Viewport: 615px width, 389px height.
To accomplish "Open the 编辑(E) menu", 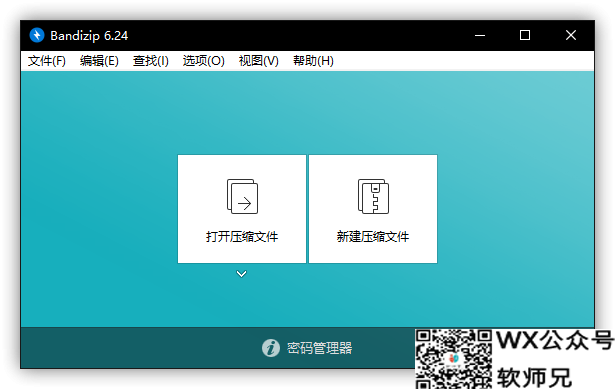I will [x=99, y=61].
